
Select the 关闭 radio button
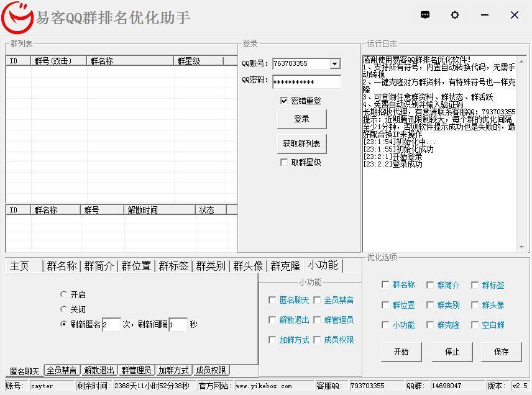click(x=63, y=309)
